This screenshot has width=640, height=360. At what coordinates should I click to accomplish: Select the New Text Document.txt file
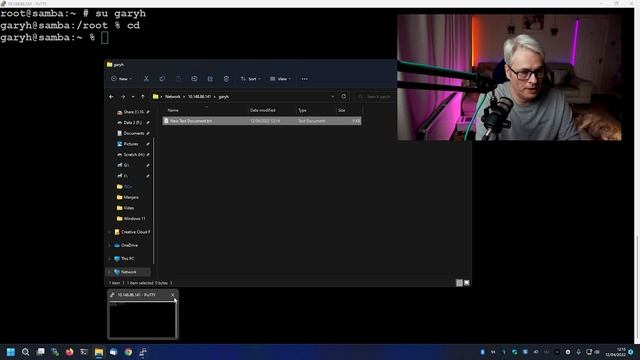pyautogui.click(x=262, y=121)
